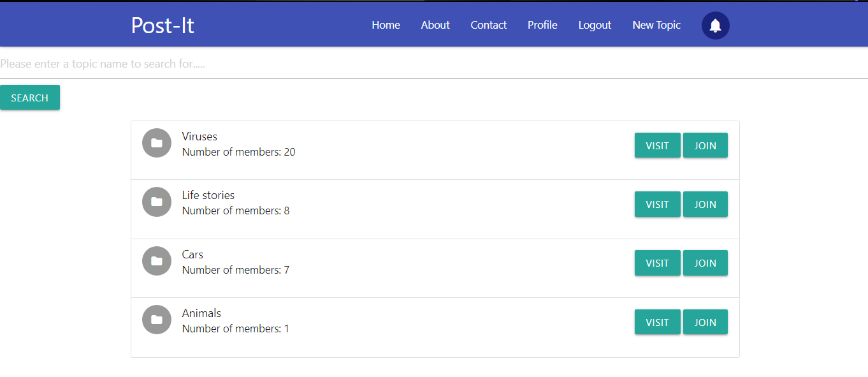The image size is (868, 377).
Task: Select the Cars topic title
Action: pyautogui.click(x=192, y=255)
